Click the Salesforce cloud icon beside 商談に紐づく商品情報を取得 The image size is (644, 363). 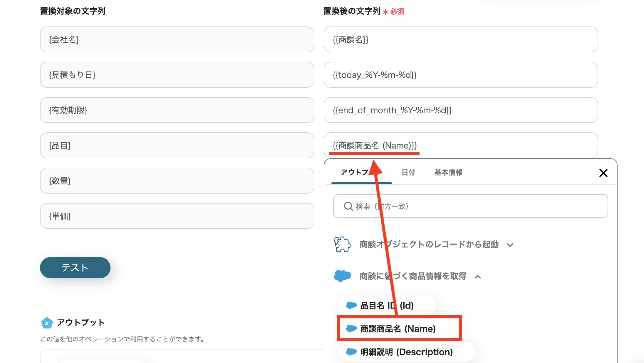click(x=343, y=276)
